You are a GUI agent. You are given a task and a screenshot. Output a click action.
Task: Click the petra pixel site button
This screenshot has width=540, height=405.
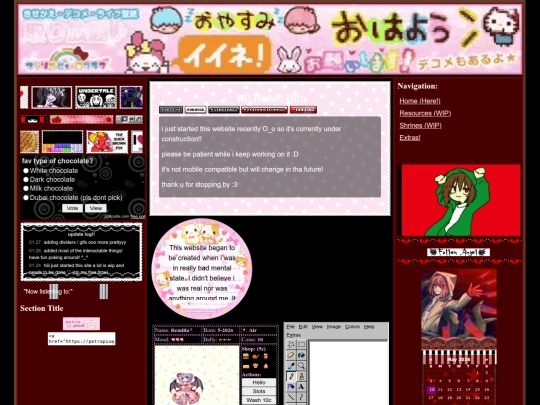pyautogui.click(x=81, y=324)
